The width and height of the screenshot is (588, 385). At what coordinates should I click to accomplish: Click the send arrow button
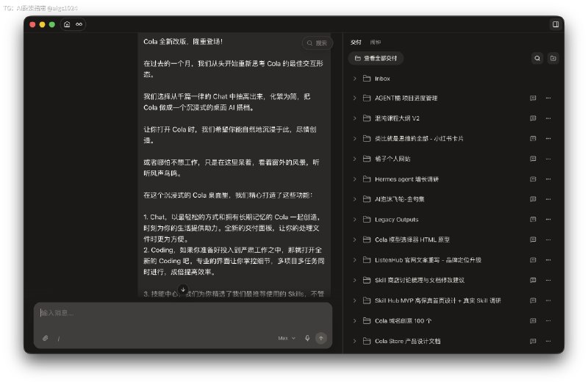tap(321, 339)
